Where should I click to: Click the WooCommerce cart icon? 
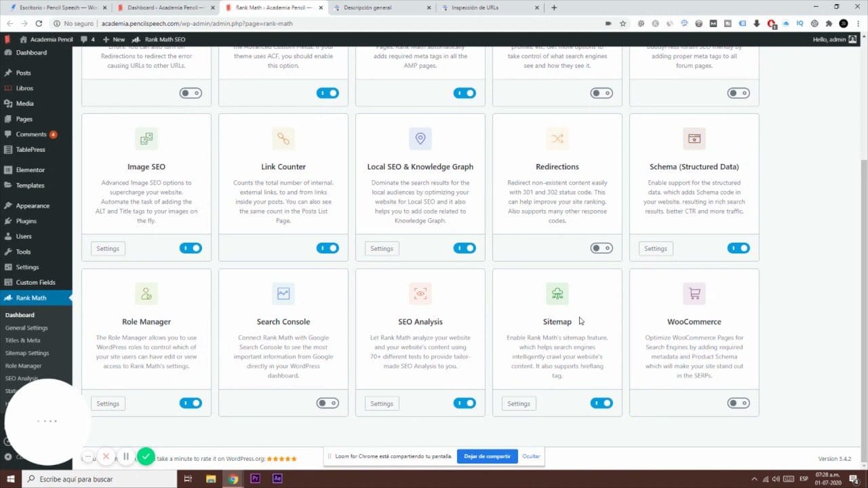(x=694, y=293)
